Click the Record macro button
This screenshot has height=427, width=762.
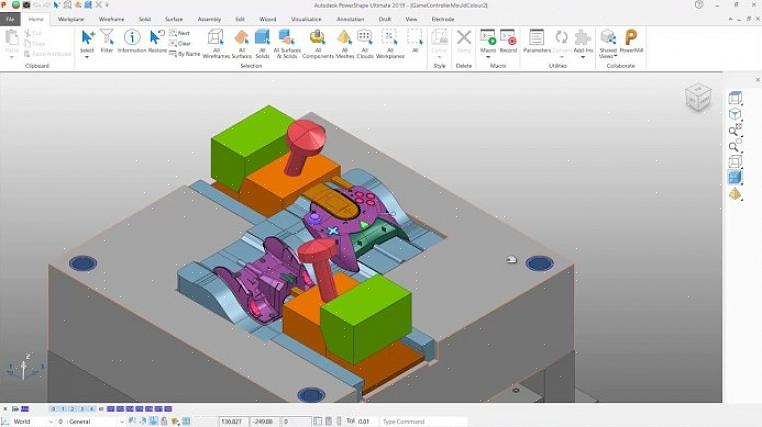pos(508,41)
